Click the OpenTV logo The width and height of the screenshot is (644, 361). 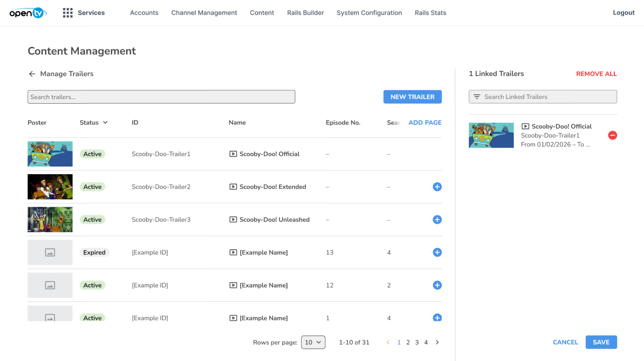28,13
